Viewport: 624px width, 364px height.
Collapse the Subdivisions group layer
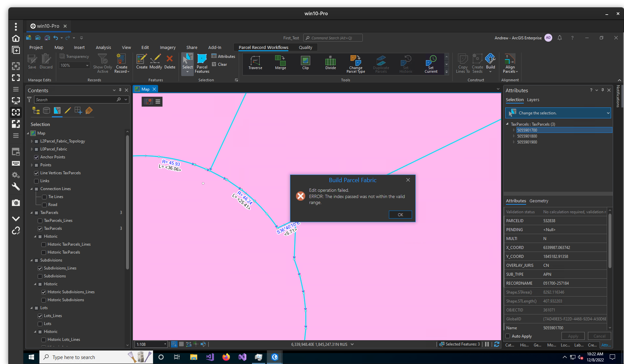tap(32, 260)
